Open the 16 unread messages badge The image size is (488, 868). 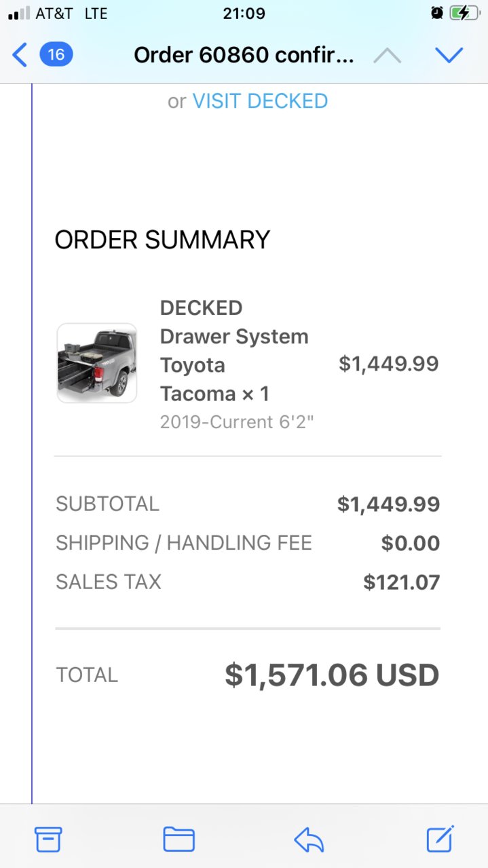click(56, 54)
